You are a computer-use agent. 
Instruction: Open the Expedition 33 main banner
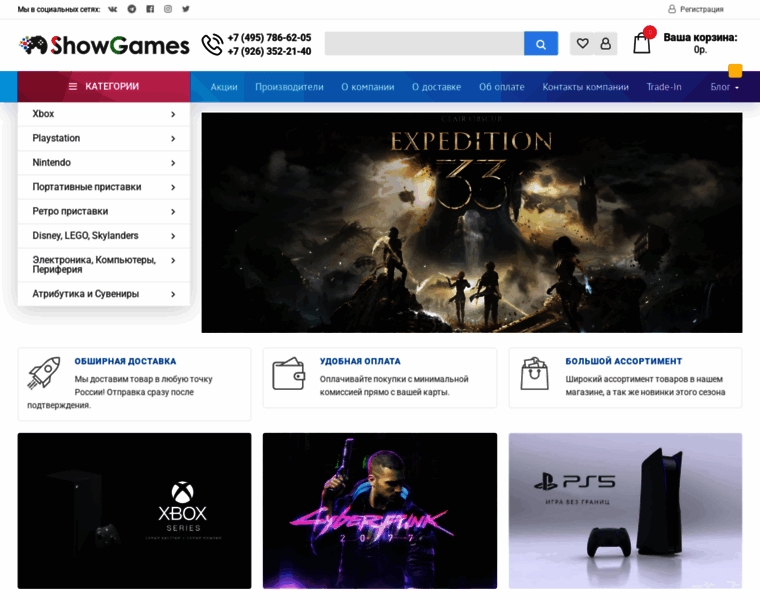point(472,222)
